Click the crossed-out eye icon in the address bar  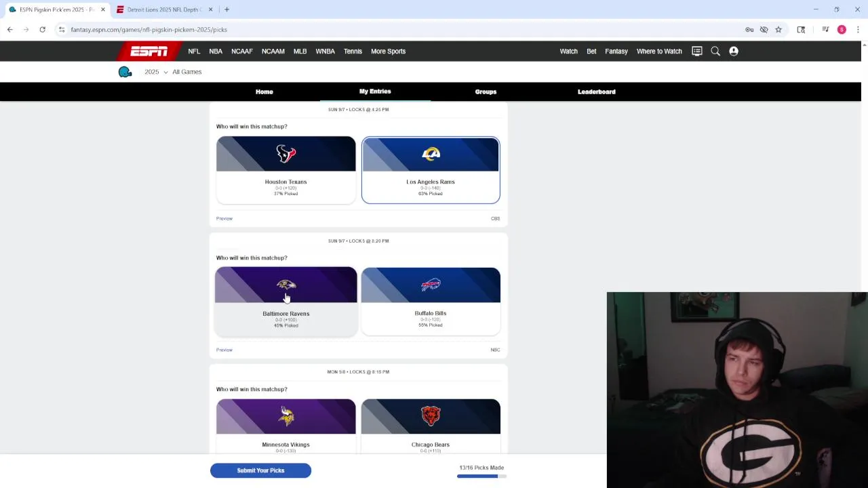click(x=764, y=30)
